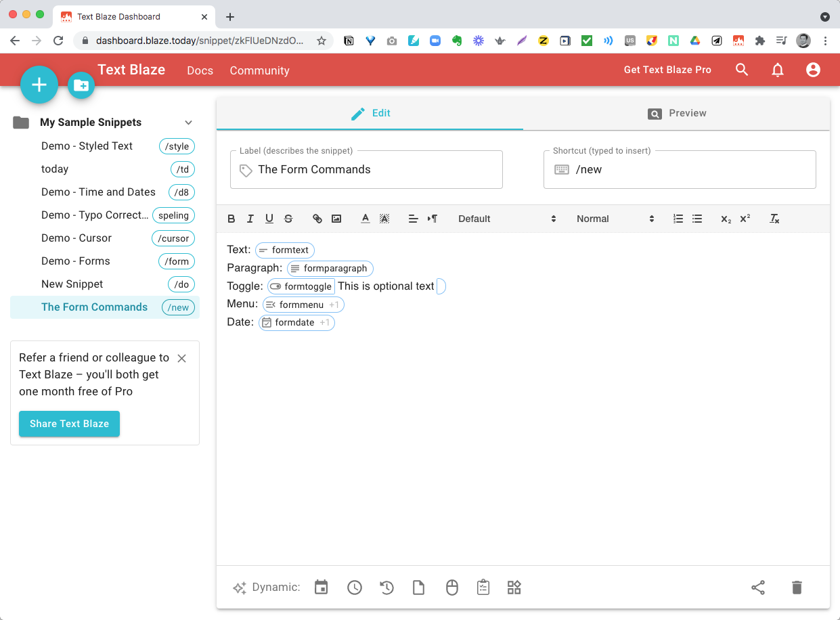The image size is (840, 620).
Task: Open the Chrome three-dot menu
Action: 825,41
